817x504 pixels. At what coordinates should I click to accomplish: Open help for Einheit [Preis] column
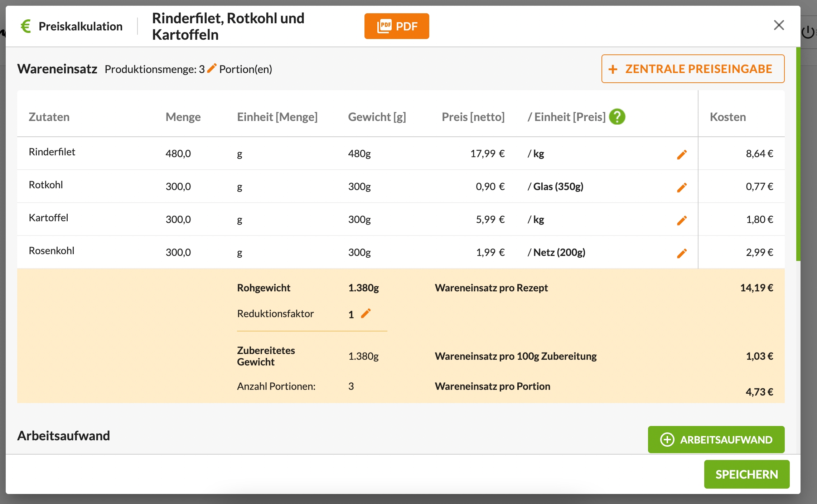617,117
